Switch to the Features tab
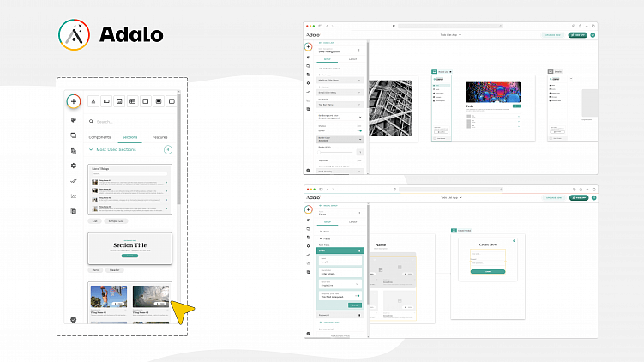 point(159,137)
